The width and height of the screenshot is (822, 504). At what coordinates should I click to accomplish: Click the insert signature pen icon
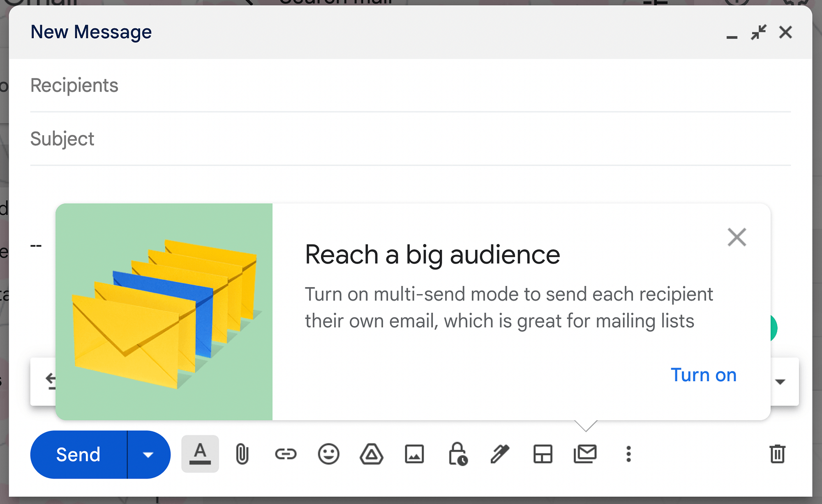pyautogui.click(x=500, y=454)
